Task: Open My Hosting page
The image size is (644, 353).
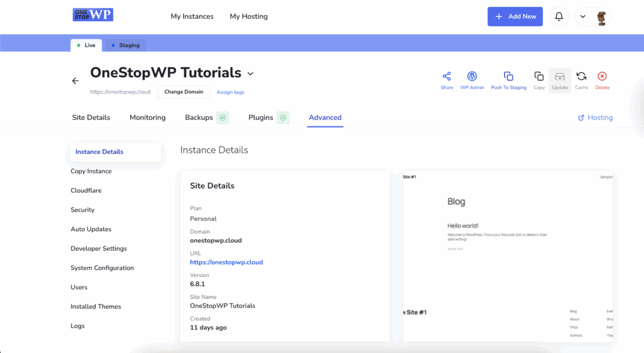Action: click(x=248, y=16)
